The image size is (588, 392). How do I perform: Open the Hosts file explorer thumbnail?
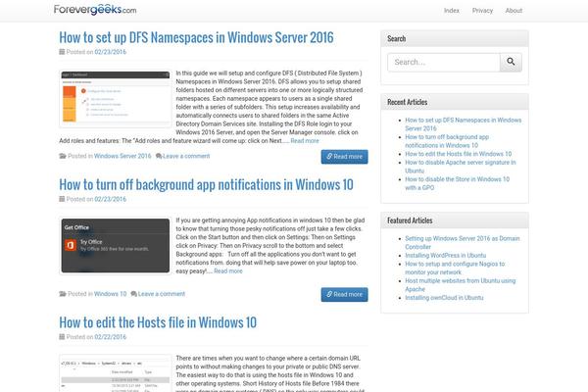pyautogui.click(x=116, y=373)
